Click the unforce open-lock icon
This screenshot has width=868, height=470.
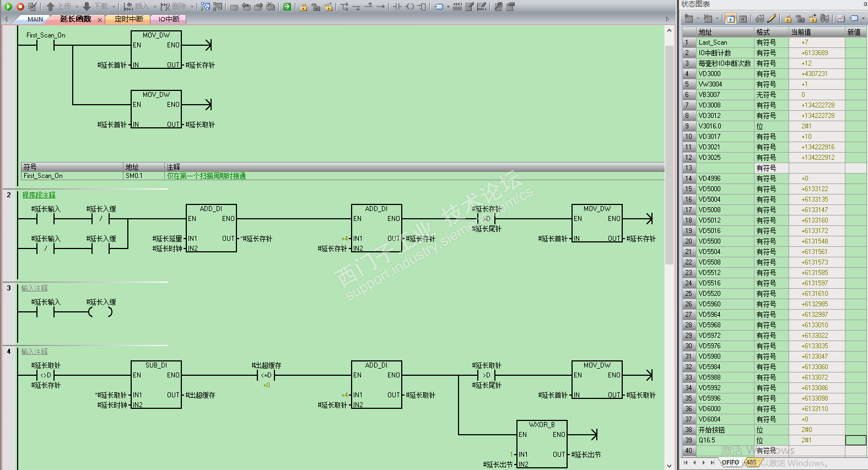(x=800, y=19)
